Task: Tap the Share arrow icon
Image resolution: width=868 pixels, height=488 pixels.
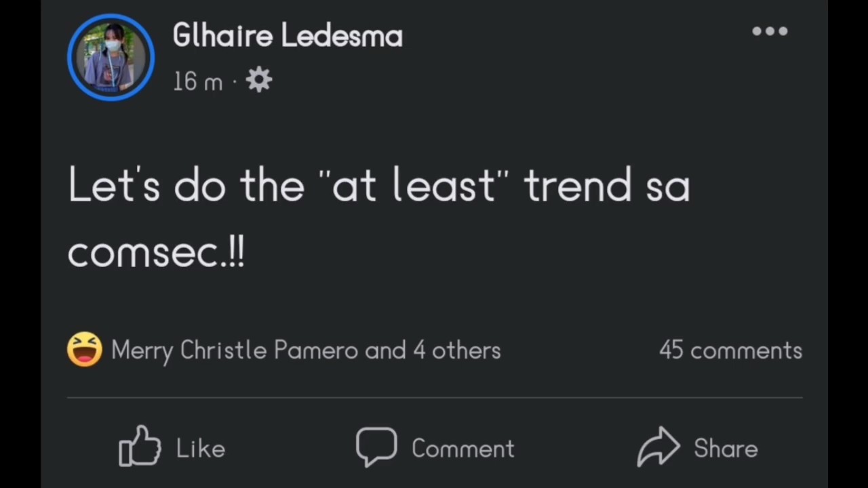Action: pos(658,446)
